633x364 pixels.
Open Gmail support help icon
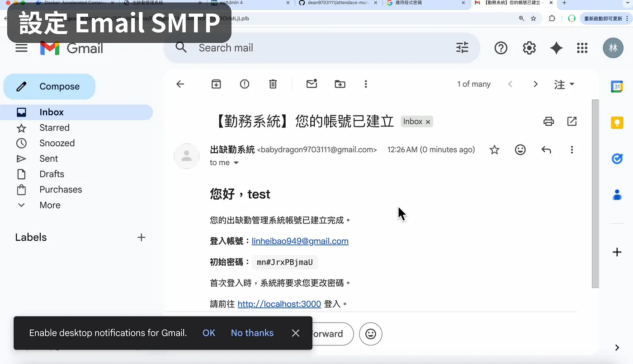click(501, 48)
